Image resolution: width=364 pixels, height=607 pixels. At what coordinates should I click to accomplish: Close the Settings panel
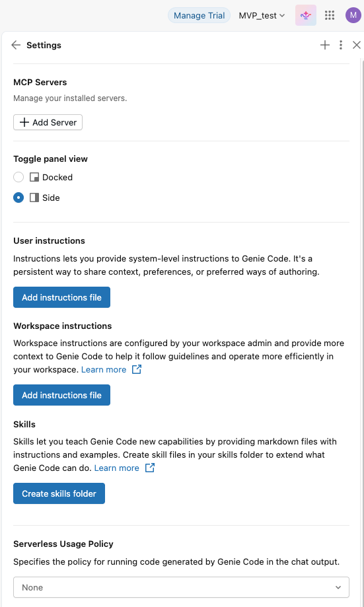(x=357, y=45)
